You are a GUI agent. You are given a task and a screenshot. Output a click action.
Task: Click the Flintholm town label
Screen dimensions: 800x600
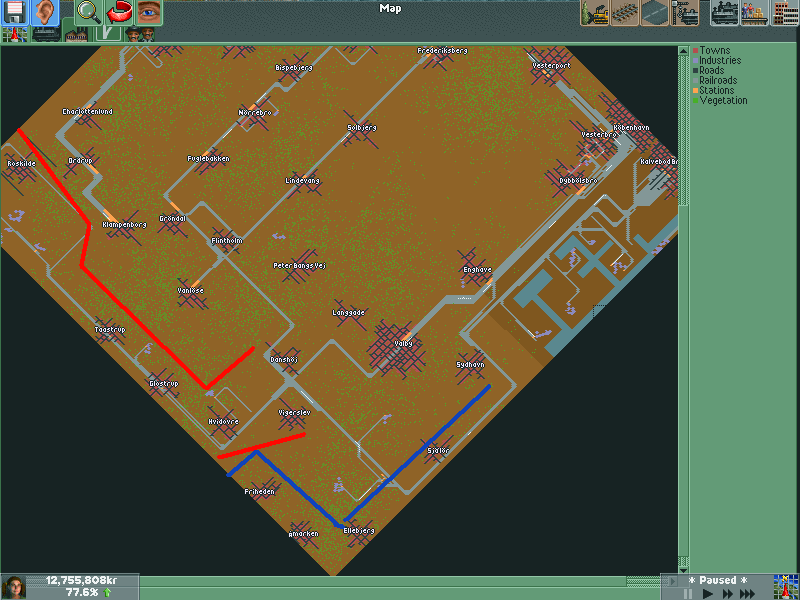coord(227,241)
